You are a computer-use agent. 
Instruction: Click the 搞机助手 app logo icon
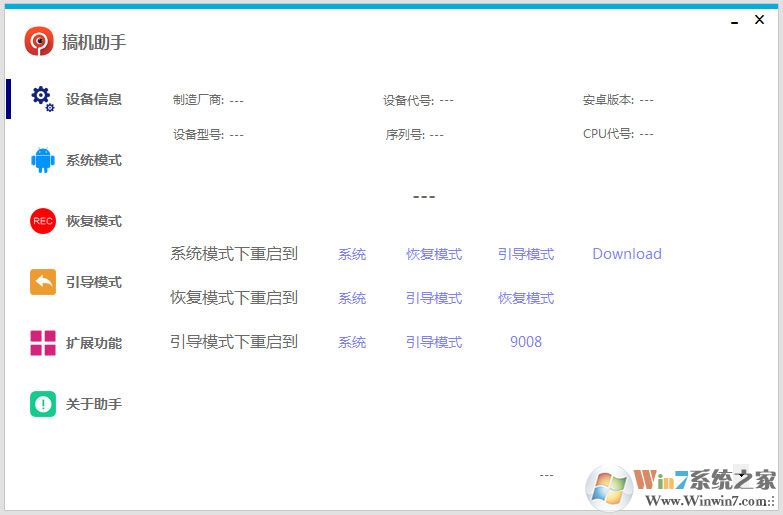pos(39,42)
